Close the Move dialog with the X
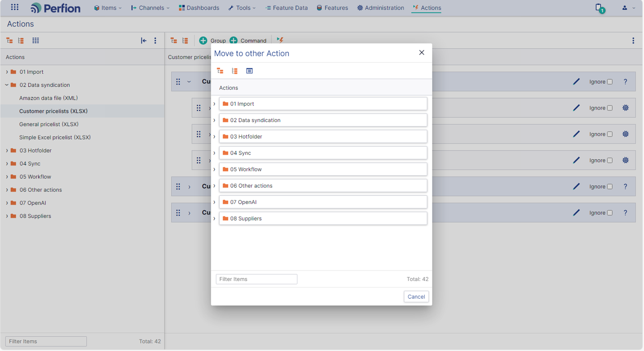The width and height of the screenshot is (644, 351). [421, 53]
